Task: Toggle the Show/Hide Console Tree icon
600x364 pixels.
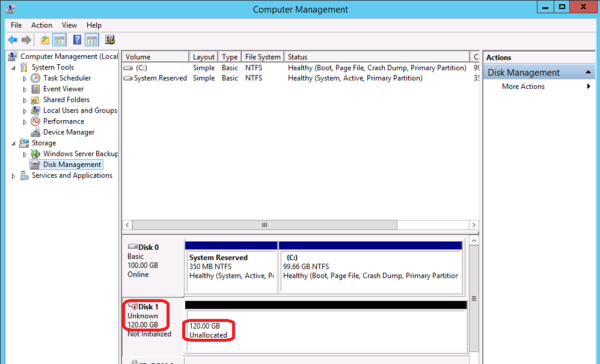Action: [60, 40]
